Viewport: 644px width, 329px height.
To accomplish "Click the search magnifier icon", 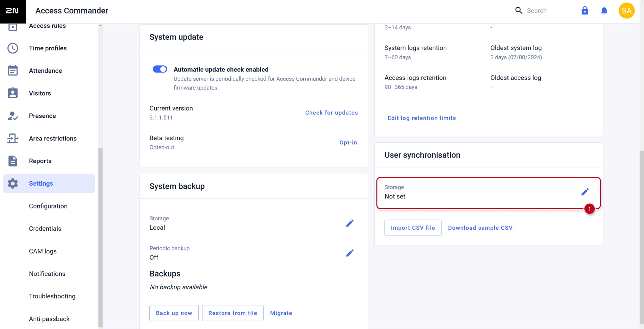I will (x=519, y=11).
